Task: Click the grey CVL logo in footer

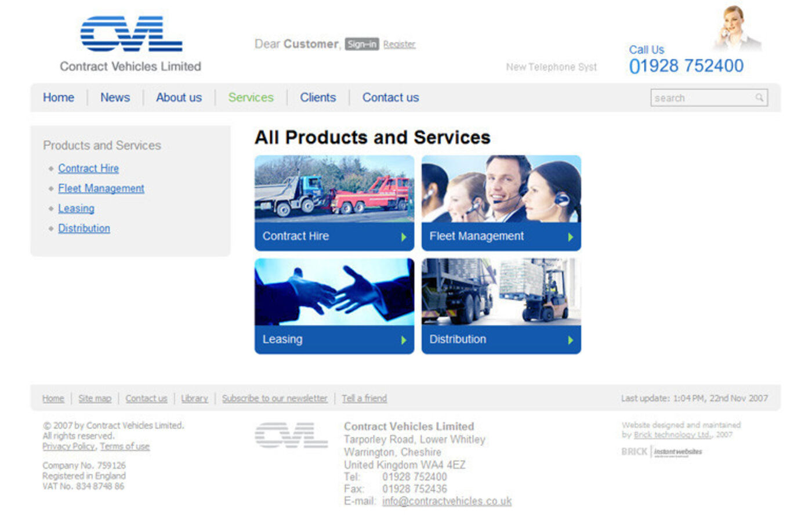Action: tap(291, 435)
